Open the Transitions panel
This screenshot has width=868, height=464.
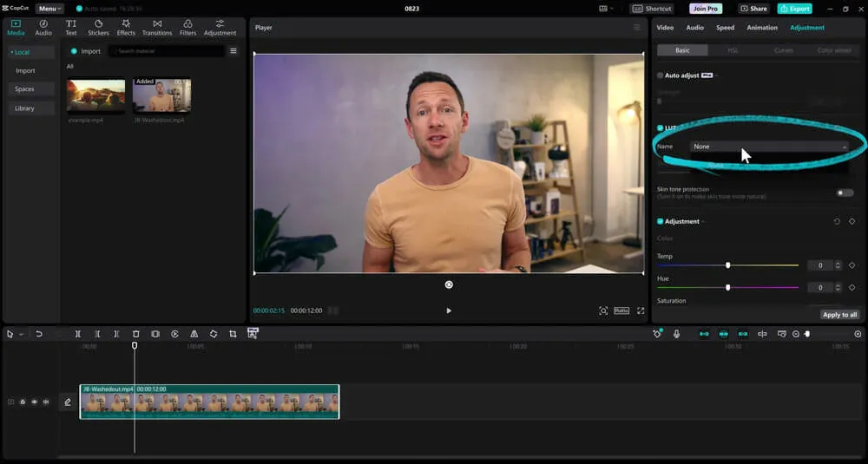pyautogui.click(x=157, y=27)
